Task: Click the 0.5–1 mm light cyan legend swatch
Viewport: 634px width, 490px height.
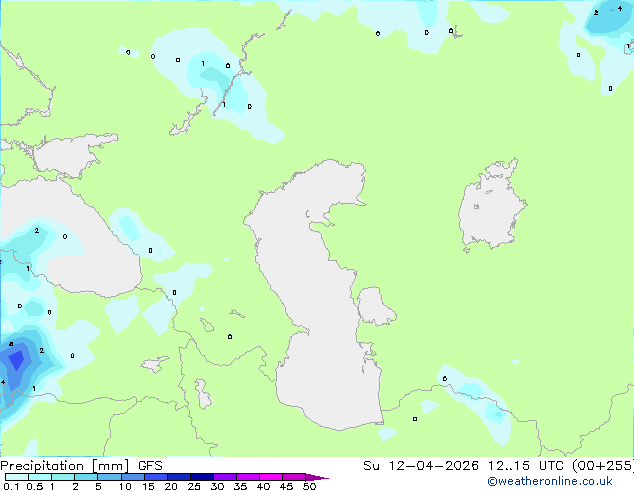Action: point(40,477)
